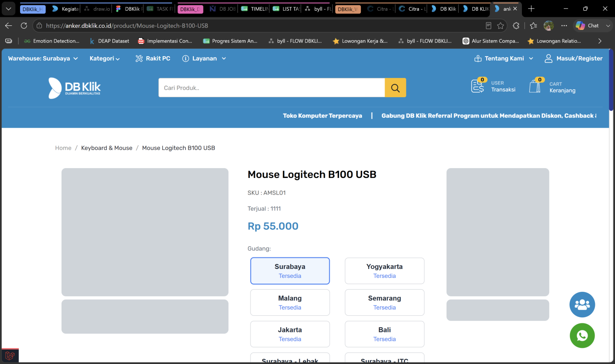Expand the Layanan dropdown menu
Screen dimensions: 615x364
204,59
